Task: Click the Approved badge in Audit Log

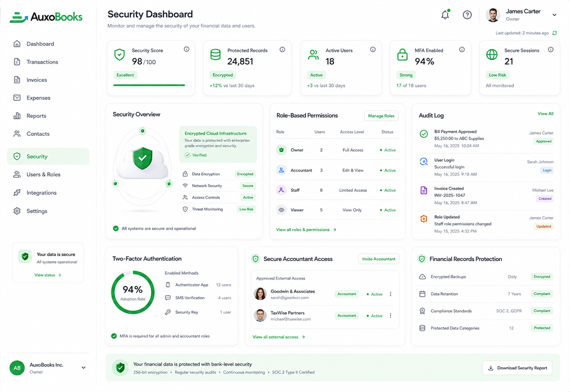Action: (544, 141)
